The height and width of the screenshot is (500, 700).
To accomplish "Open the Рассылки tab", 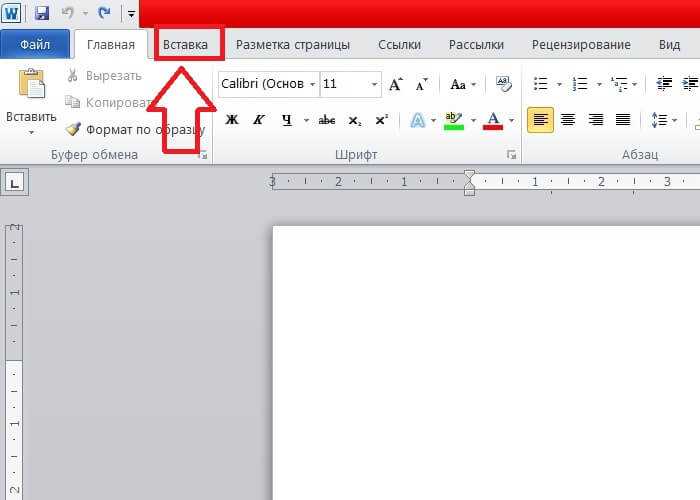I will [476, 45].
